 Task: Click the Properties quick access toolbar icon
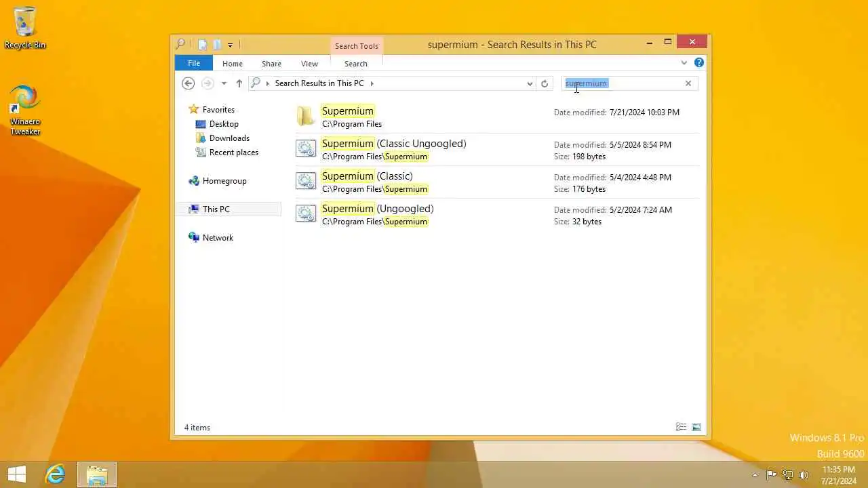pos(202,45)
